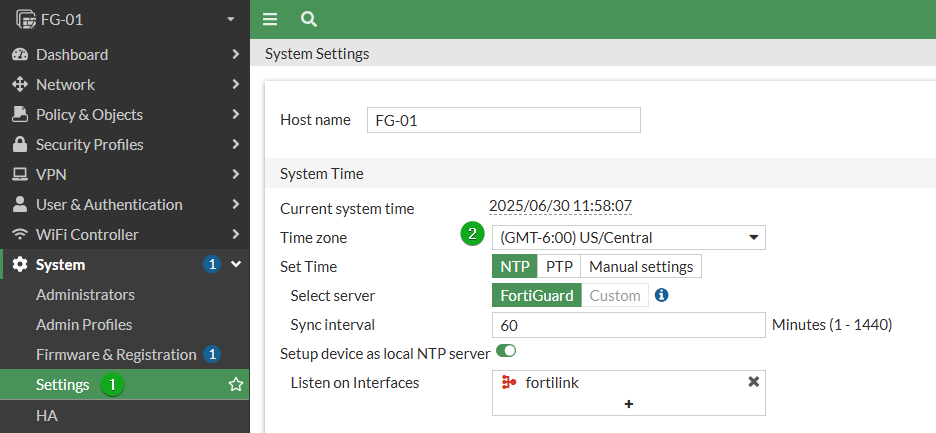Add an interface with the plus icon
The height and width of the screenshot is (433, 936).
point(629,404)
